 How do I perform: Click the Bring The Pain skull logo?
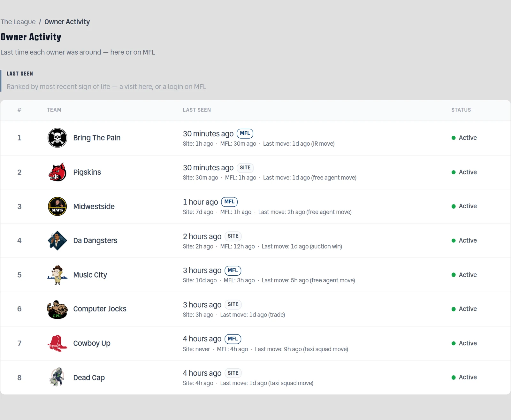click(x=57, y=138)
